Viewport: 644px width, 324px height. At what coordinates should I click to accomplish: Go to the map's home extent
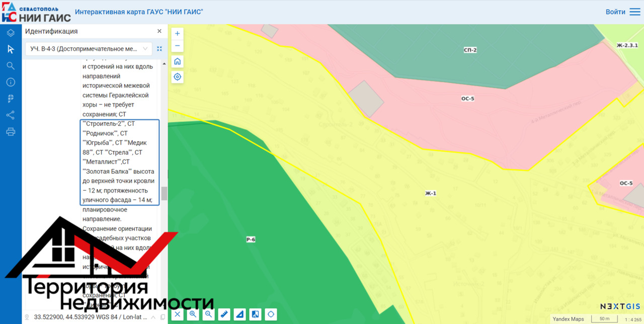coord(177,62)
